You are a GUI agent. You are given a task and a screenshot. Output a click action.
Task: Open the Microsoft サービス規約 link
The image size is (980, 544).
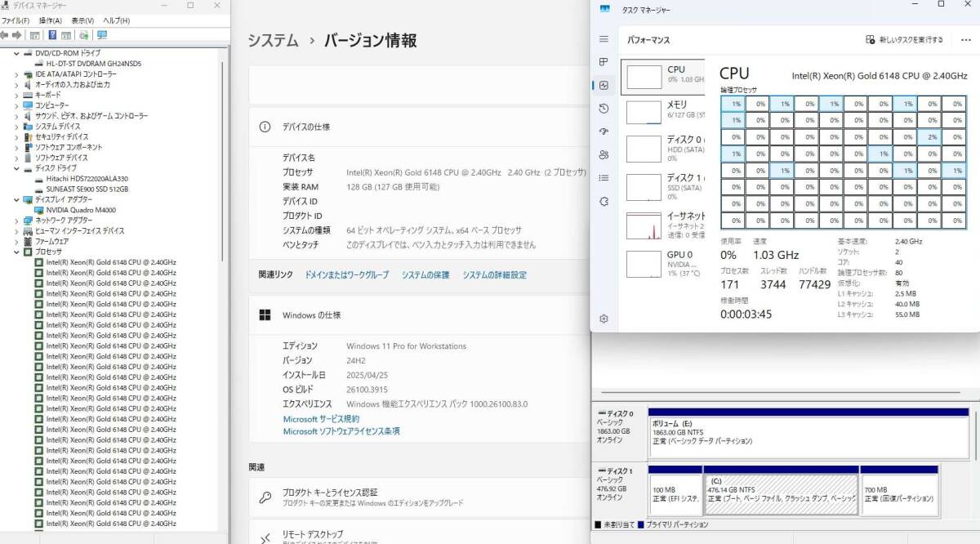click(321, 419)
